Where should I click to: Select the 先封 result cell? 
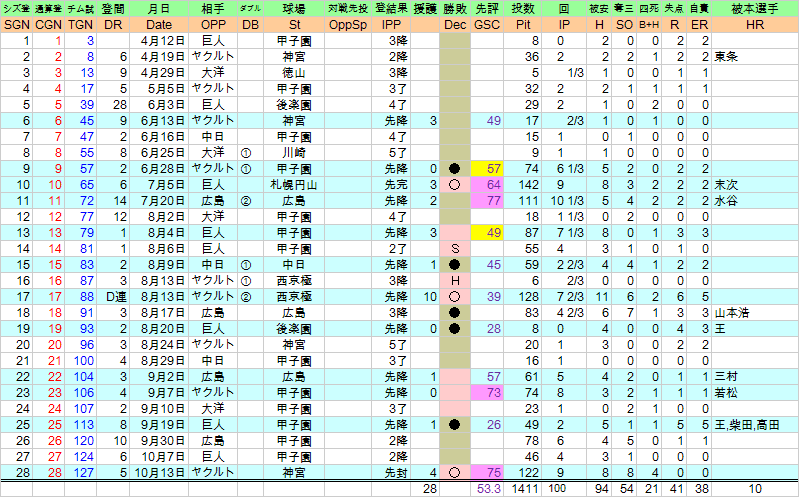click(x=391, y=473)
